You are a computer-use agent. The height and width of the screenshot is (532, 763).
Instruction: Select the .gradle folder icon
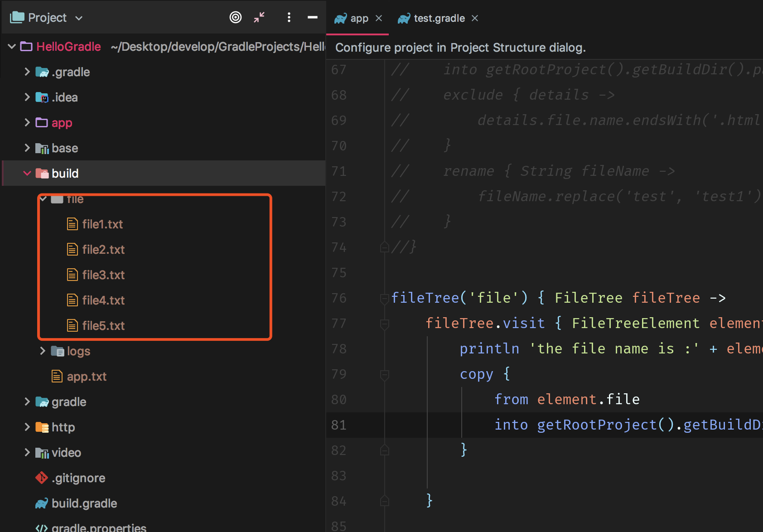click(42, 72)
